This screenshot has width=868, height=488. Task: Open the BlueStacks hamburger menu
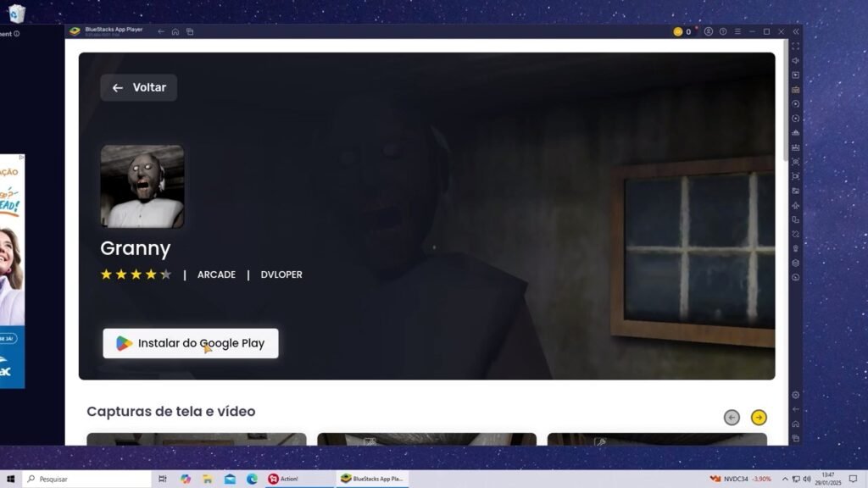(x=737, y=31)
